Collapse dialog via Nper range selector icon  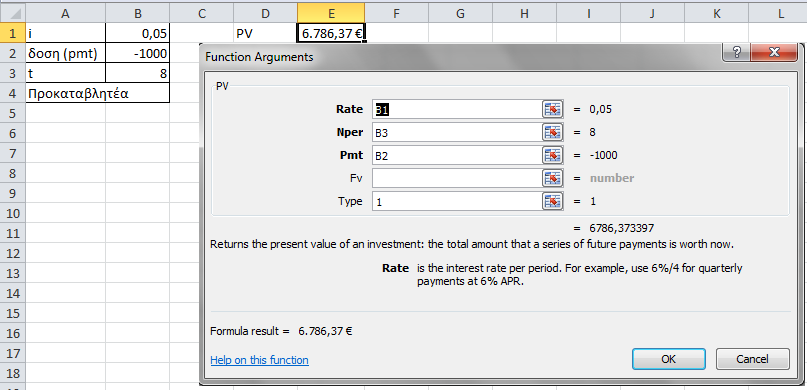(x=553, y=132)
